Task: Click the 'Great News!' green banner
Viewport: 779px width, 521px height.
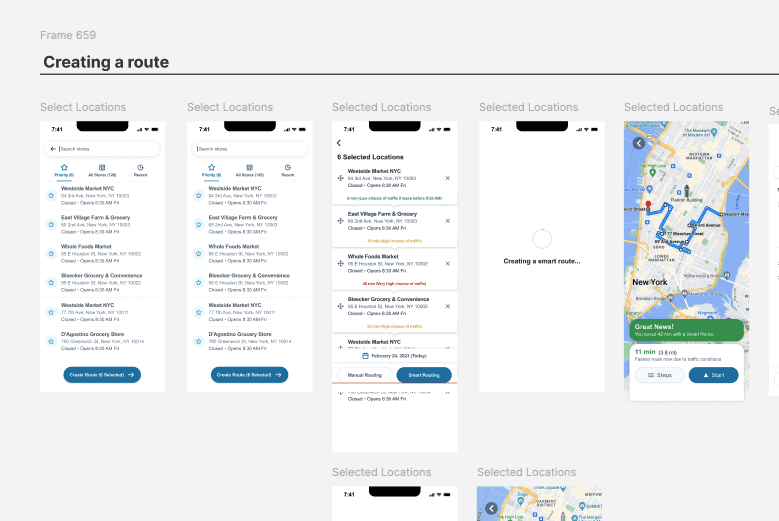Action: [x=687, y=330]
